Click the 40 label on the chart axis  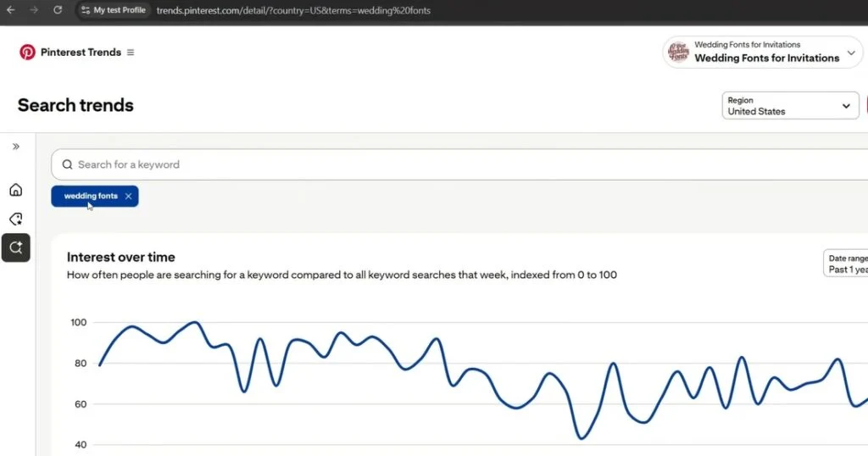81,444
